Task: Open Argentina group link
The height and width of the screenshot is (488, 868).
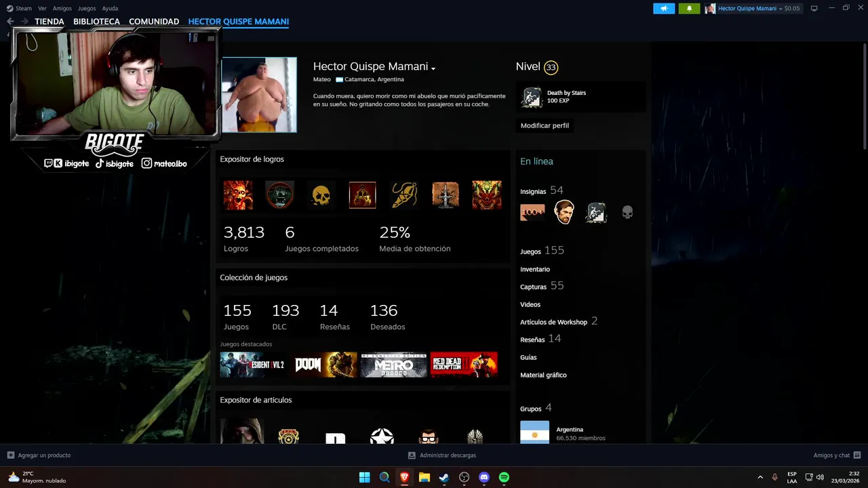Action: pyautogui.click(x=570, y=429)
